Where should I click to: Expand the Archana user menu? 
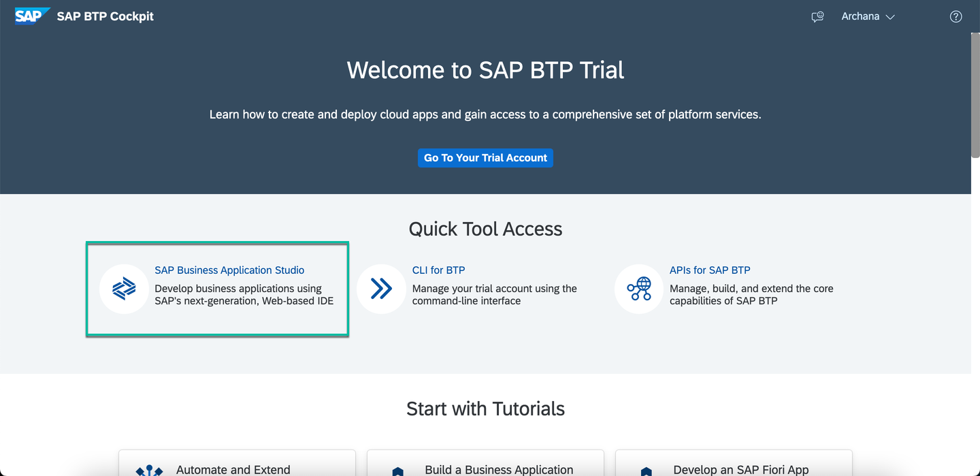868,16
